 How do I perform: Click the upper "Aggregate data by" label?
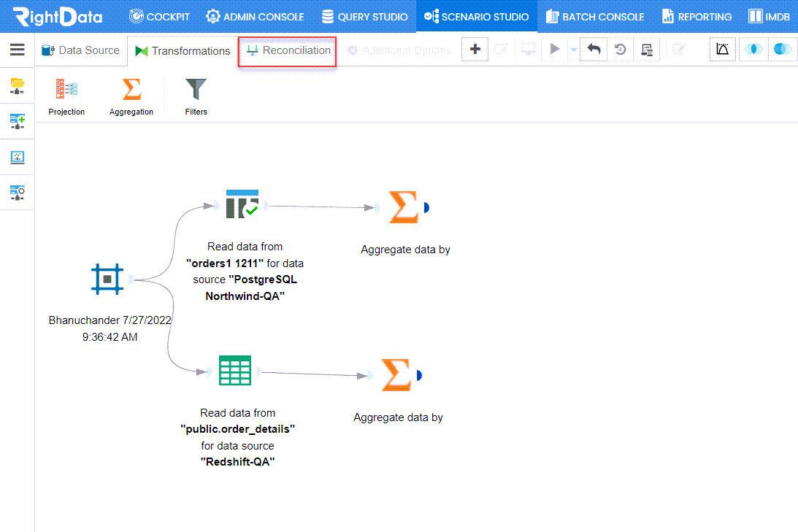click(406, 250)
